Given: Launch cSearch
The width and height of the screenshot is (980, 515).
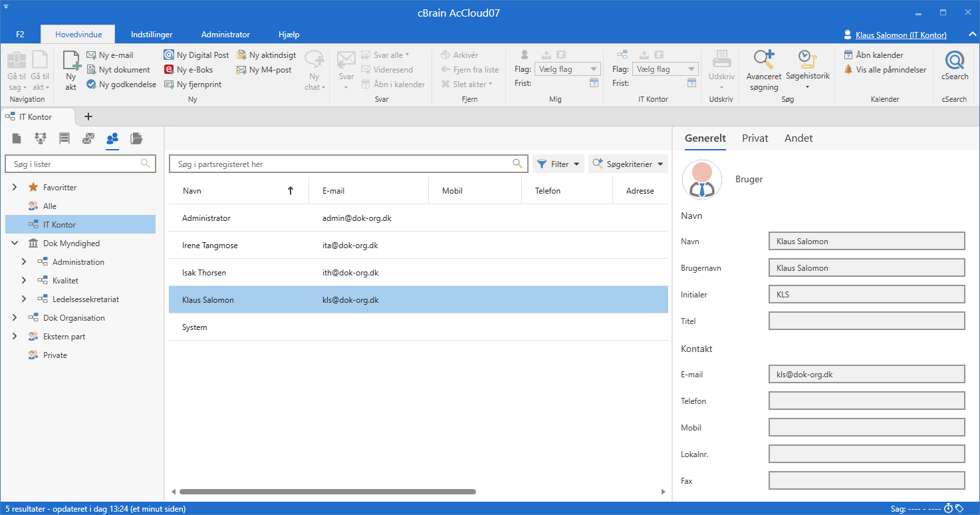Looking at the screenshot, I should point(955,67).
